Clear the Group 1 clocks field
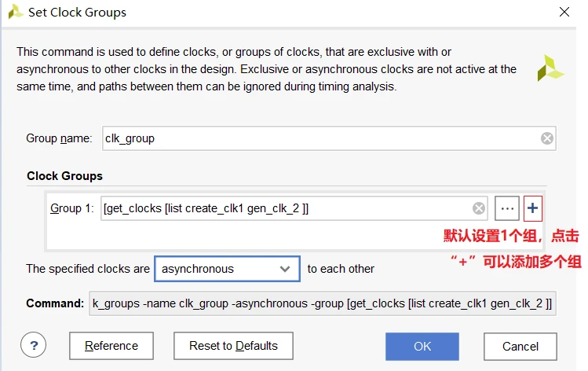Screen dimensions: 588x371 (478, 208)
